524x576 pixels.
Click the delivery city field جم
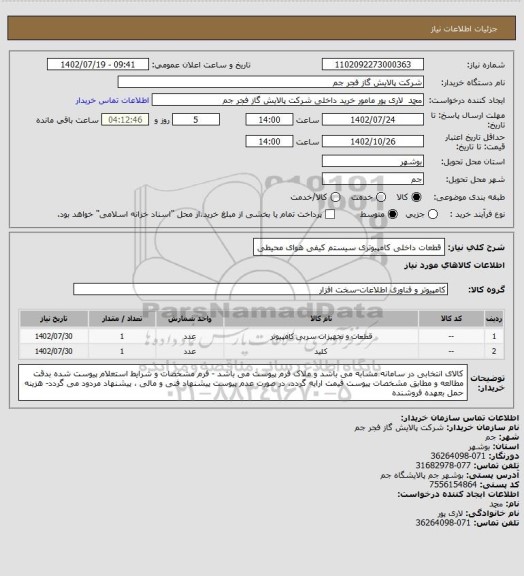tap(373, 179)
